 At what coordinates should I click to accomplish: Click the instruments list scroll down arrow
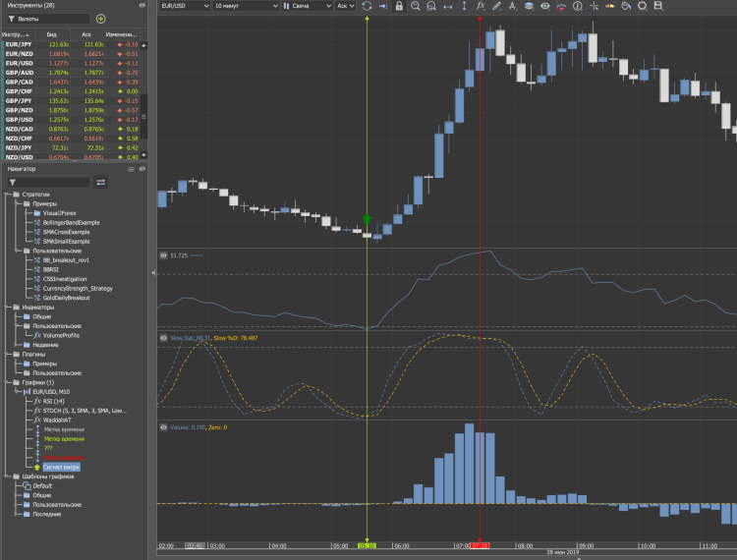pos(143,154)
